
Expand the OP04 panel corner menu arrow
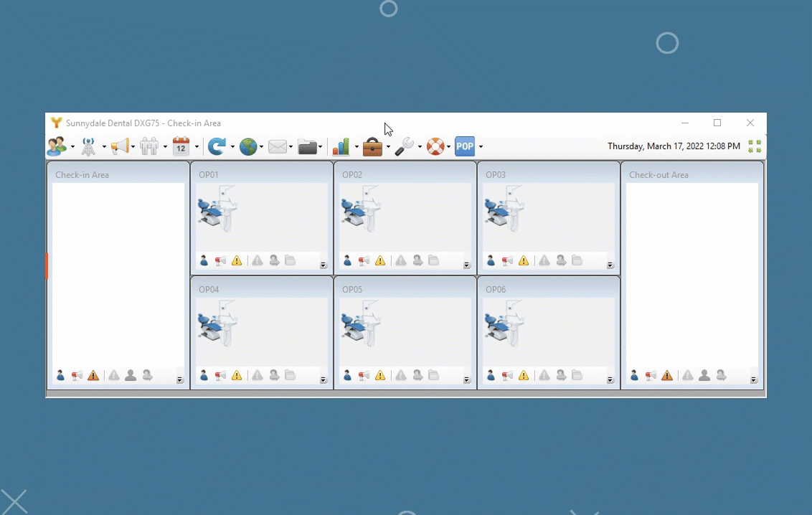point(323,380)
